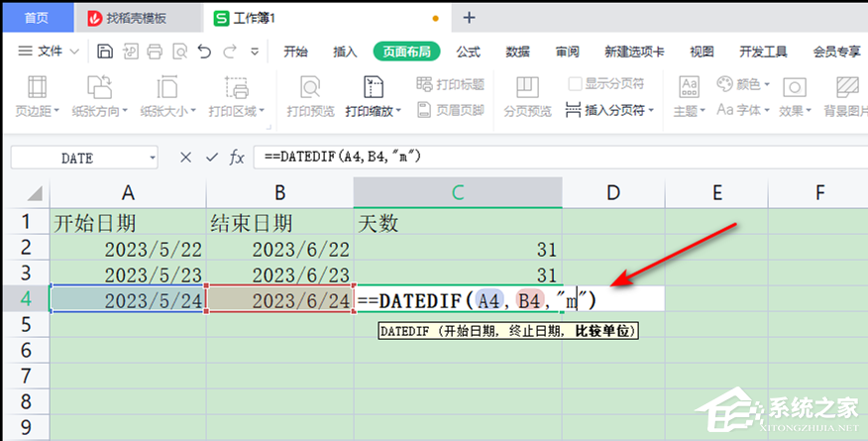This screenshot has height=441, width=868.
Task: Go to the 首页 home tab
Action: coord(37,18)
